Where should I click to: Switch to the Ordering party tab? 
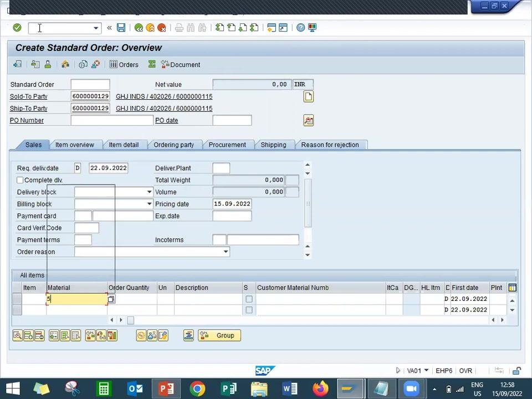(x=173, y=145)
